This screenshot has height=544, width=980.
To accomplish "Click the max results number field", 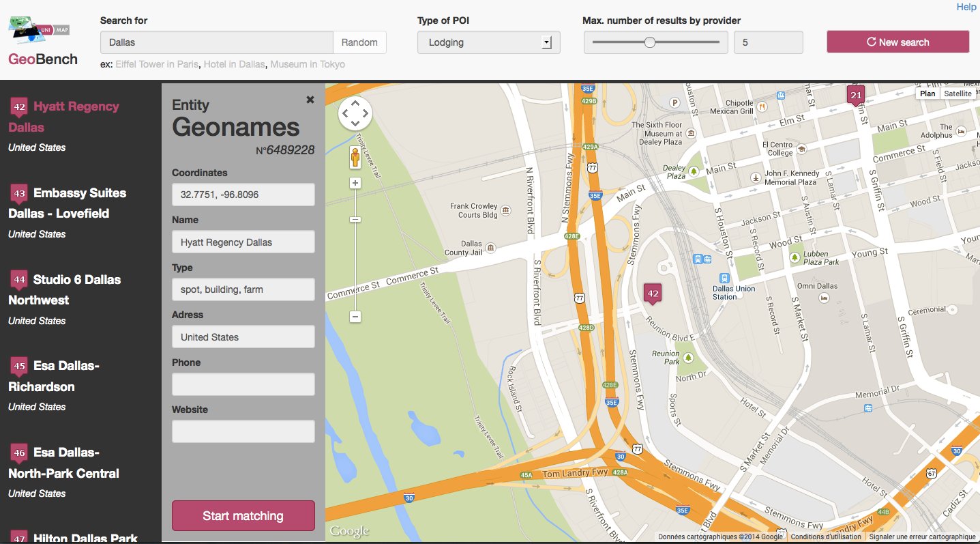I will click(x=769, y=42).
